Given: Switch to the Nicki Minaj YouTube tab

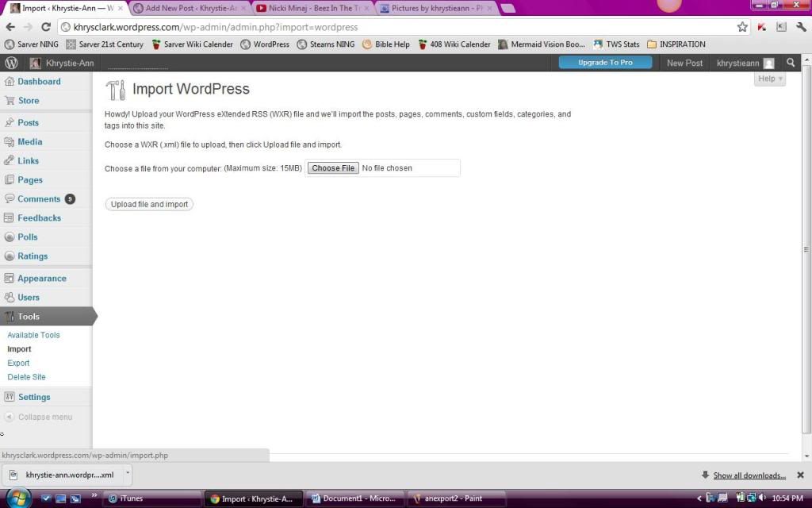Looking at the screenshot, I should coord(312,8).
